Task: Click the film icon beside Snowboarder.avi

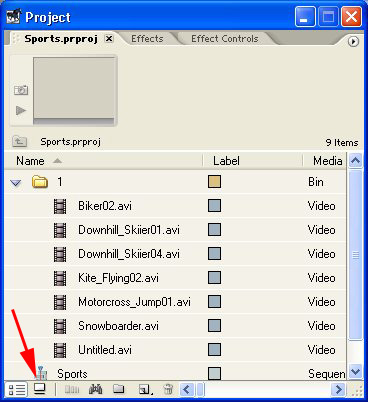Action: click(x=60, y=326)
